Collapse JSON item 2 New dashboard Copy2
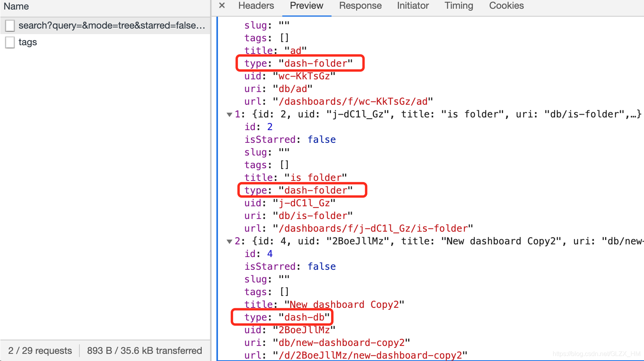 229,242
